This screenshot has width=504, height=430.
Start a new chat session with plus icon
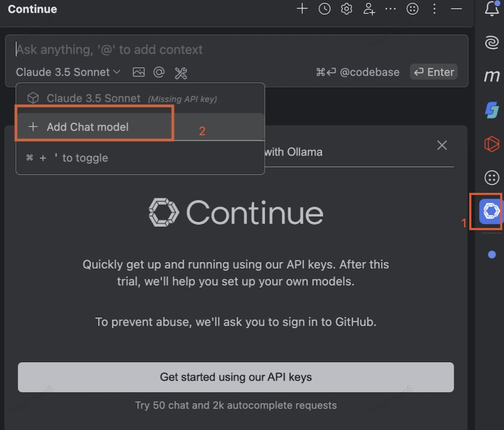pyautogui.click(x=302, y=9)
